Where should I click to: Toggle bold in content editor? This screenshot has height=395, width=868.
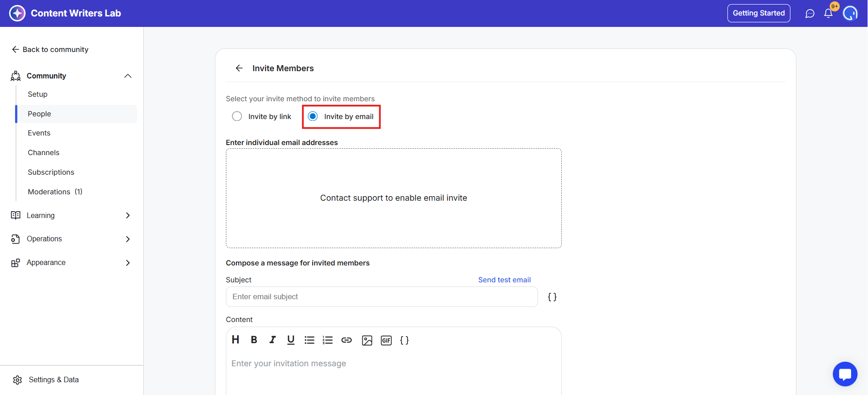point(254,340)
